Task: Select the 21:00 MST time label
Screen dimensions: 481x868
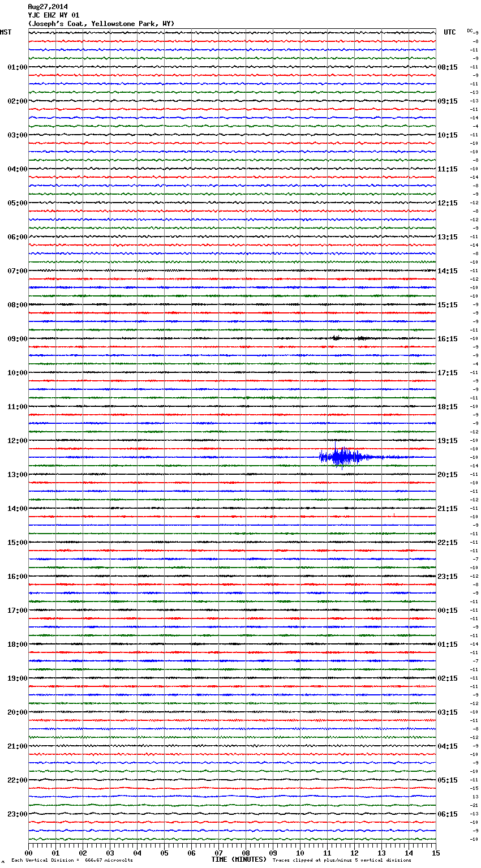Action: [x=18, y=746]
